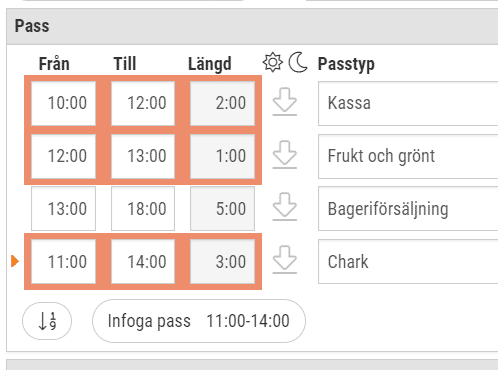The image size is (498, 370).
Task: Click Infoga pass 11:00-14:00 button
Action: coord(199,321)
